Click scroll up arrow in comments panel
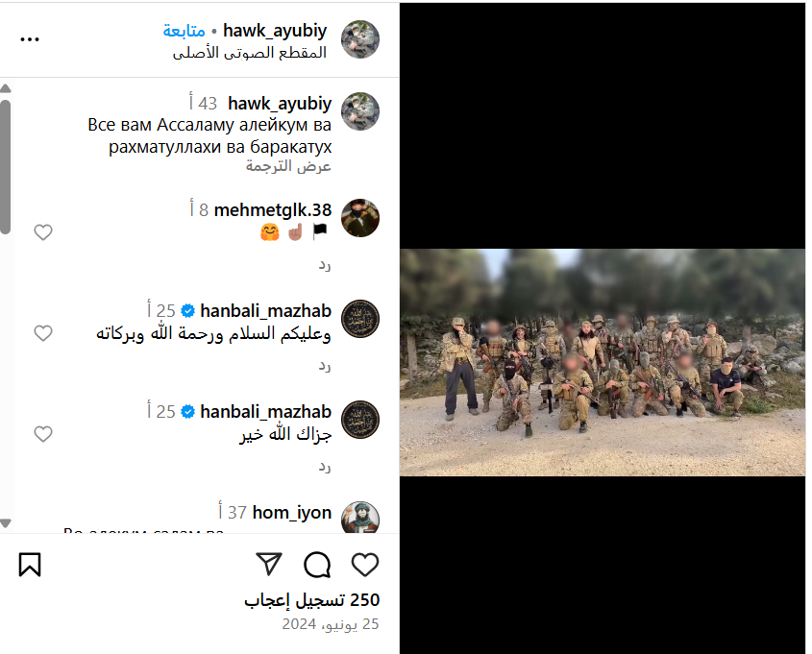The image size is (812, 654). 6,88
